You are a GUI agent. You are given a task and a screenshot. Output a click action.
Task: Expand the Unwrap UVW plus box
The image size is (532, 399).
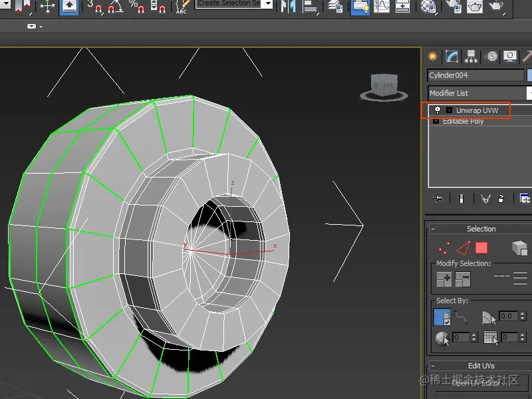click(450, 110)
